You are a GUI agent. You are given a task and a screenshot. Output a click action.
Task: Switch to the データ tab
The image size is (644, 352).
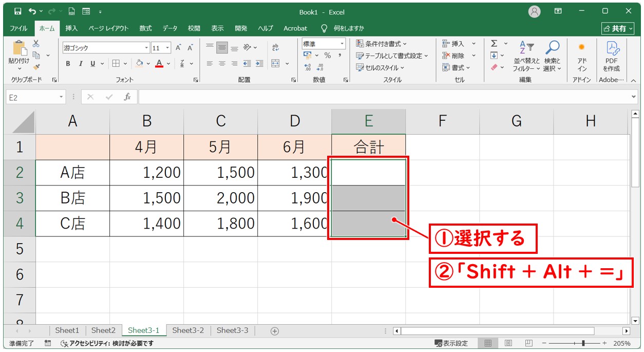[x=170, y=28]
